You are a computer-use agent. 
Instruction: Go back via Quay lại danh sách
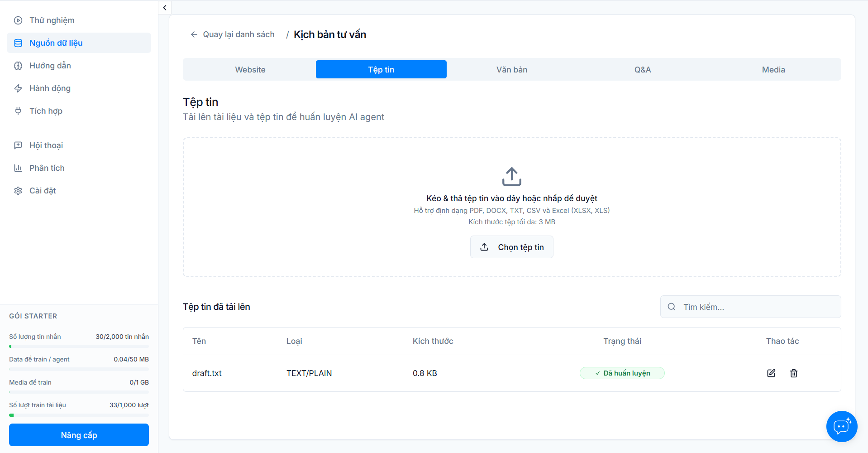click(x=233, y=34)
